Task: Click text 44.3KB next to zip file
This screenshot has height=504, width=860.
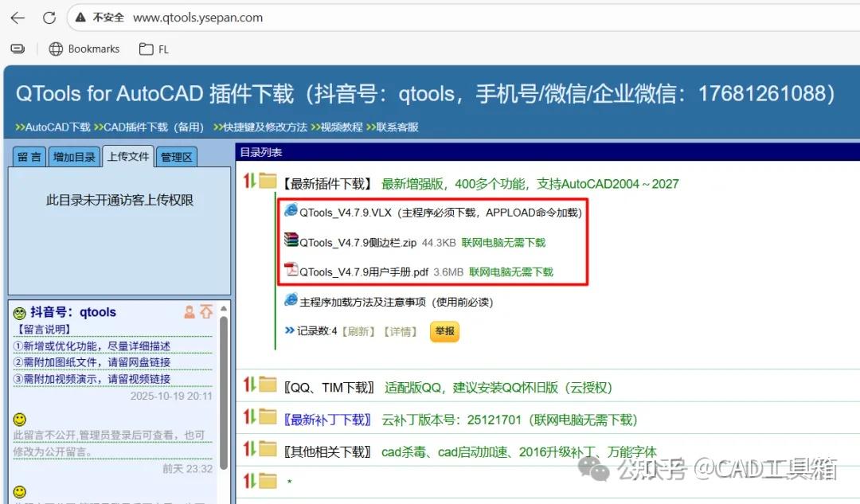Action: click(x=439, y=242)
